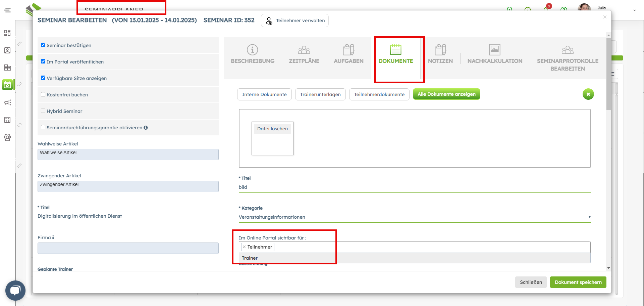
Task: Open the Nachkalkulation tab
Action: 495,54
